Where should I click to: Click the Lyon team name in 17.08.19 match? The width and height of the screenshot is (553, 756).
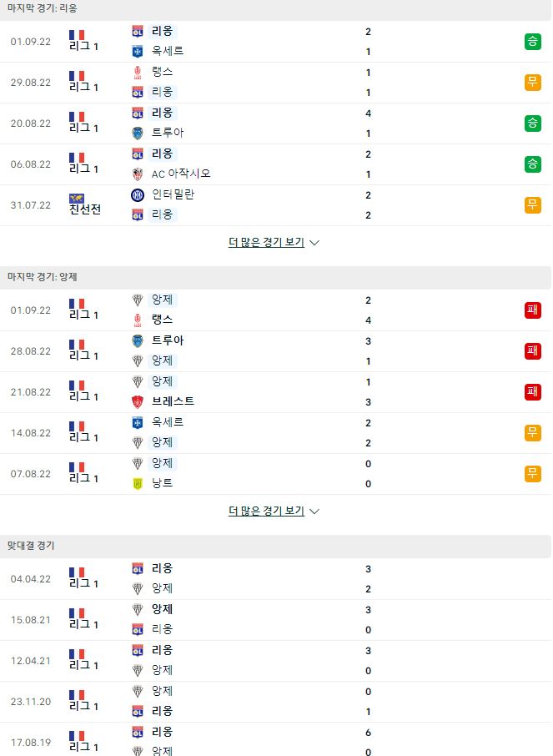(x=162, y=732)
